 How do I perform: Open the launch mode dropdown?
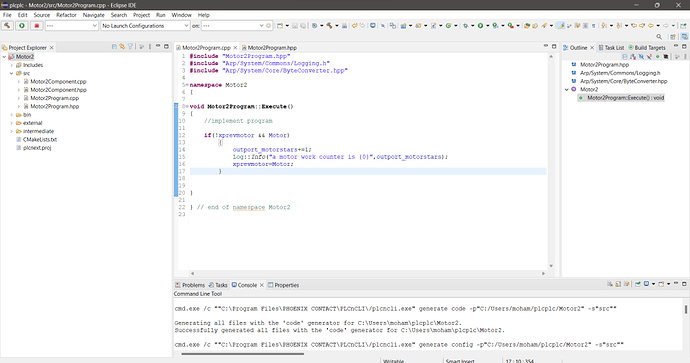click(71, 26)
